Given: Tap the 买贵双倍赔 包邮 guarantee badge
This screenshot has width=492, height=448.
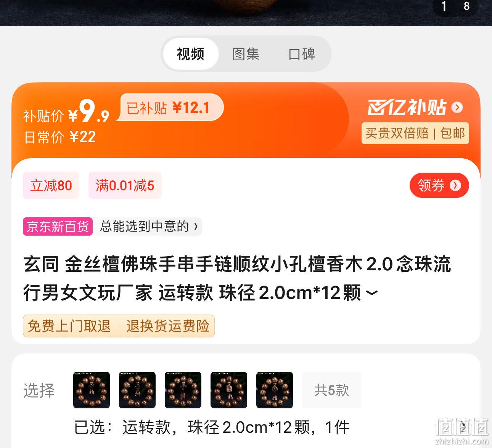Looking at the screenshot, I should [x=415, y=133].
